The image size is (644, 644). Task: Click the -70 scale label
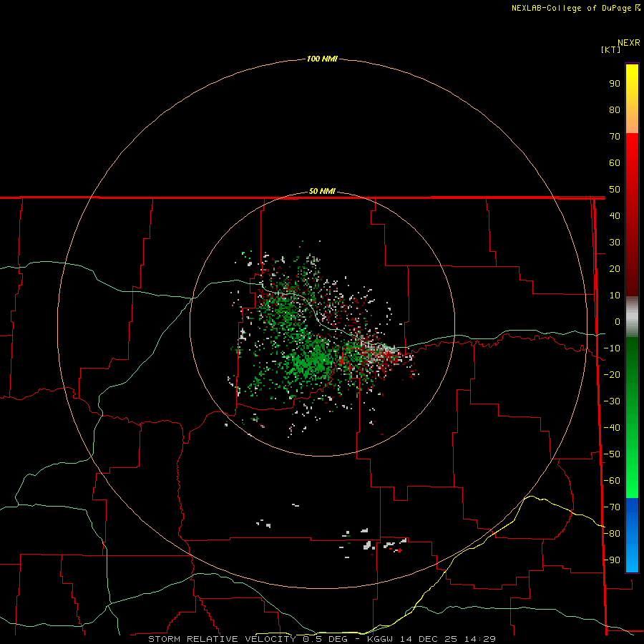[x=612, y=507]
